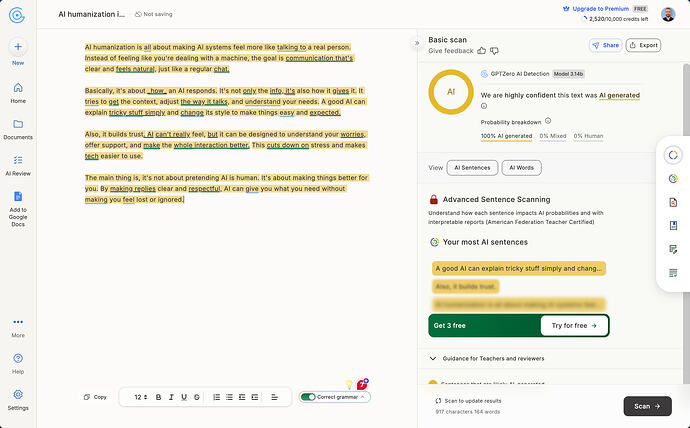Open the Documents folder icon
690x428 pixels.
[18, 124]
